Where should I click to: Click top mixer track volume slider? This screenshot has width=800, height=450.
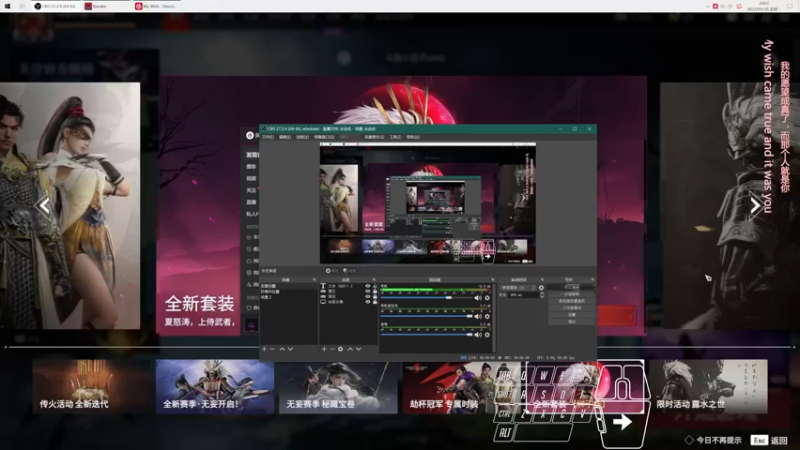click(427, 298)
